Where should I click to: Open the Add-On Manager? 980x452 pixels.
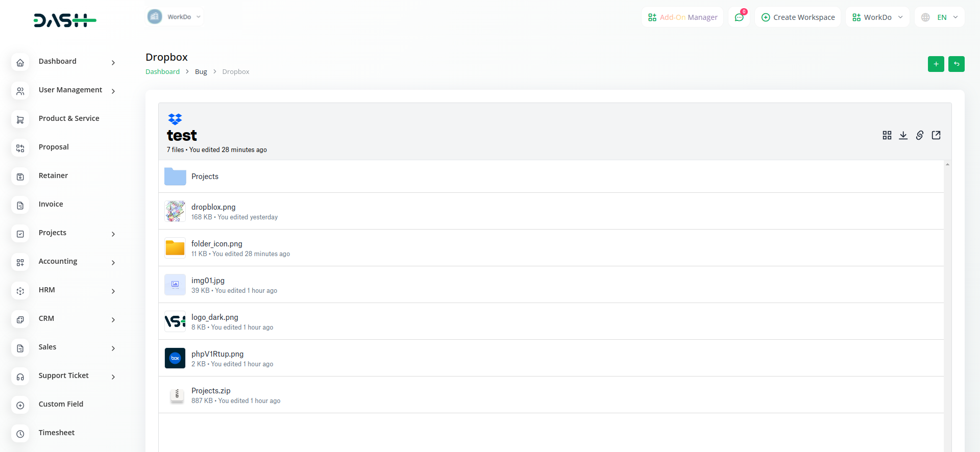point(682,17)
